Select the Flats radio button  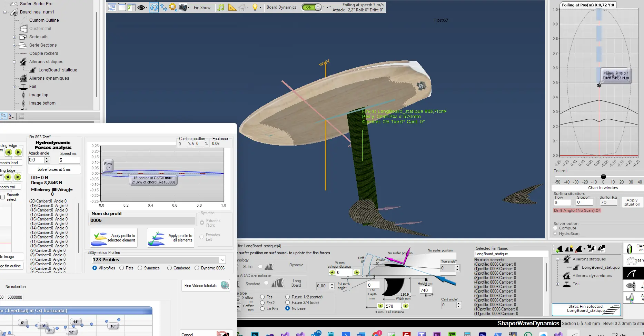click(121, 268)
